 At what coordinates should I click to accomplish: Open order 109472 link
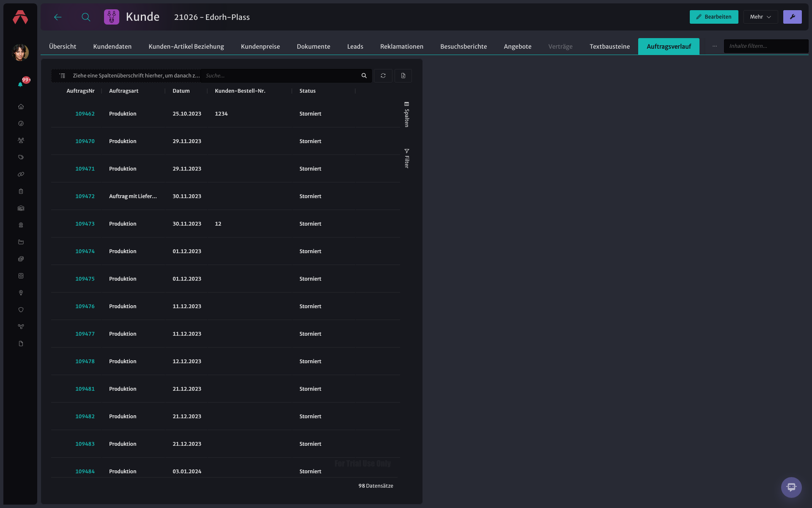click(85, 196)
